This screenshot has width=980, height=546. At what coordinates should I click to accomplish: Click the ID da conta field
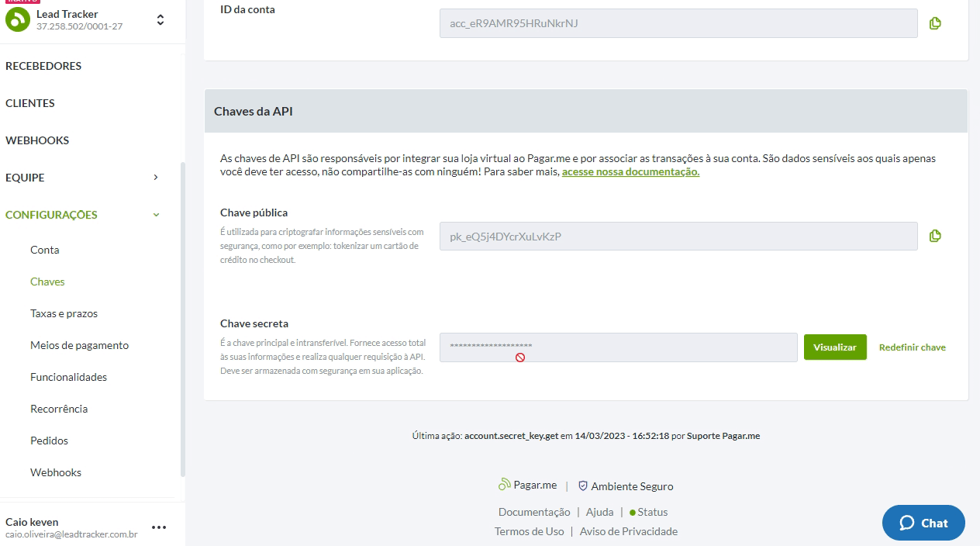tap(678, 23)
